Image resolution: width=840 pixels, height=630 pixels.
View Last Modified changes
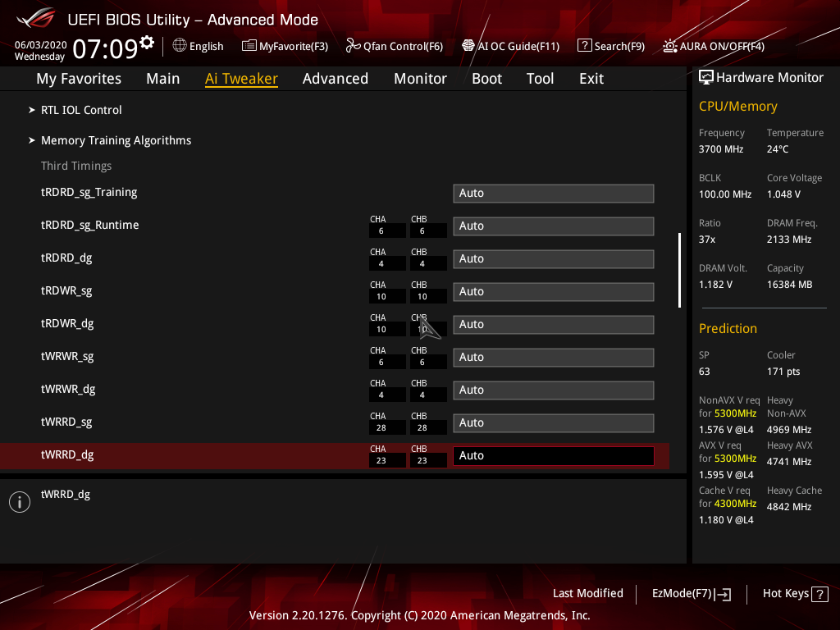587,593
